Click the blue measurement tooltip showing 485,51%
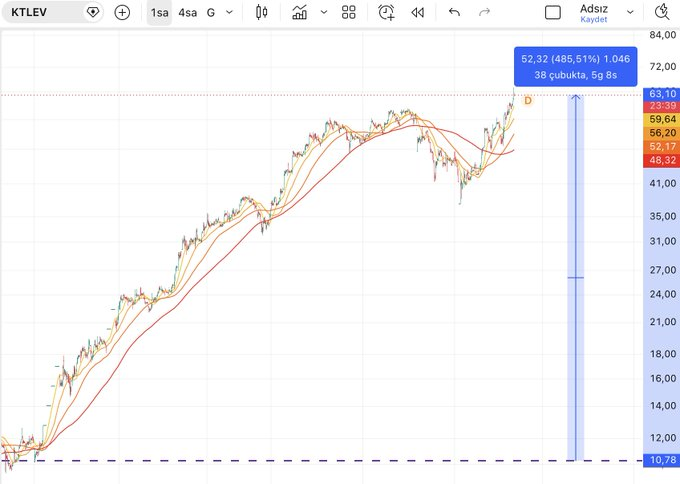 575,67
